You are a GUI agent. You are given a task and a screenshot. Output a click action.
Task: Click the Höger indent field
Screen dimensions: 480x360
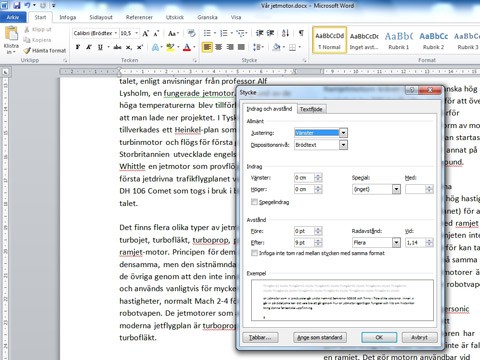(304, 189)
